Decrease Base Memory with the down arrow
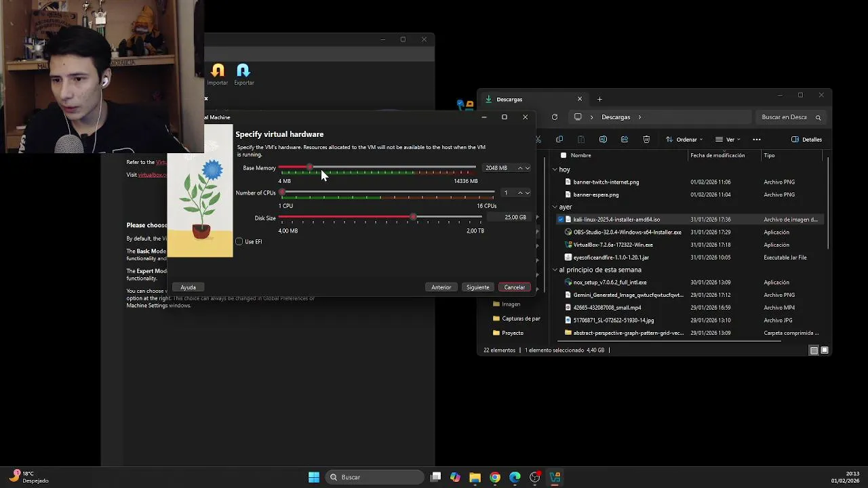This screenshot has height=488, width=868. (x=528, y=168)
